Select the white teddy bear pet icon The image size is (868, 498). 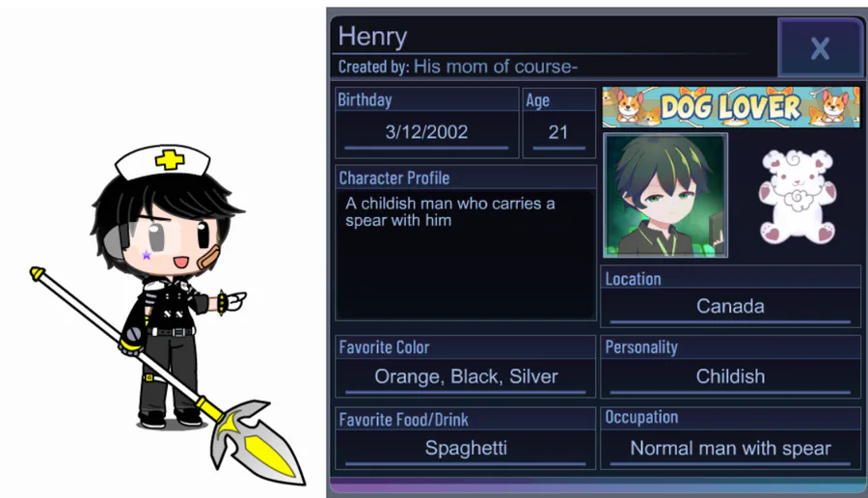coord(798,196)
